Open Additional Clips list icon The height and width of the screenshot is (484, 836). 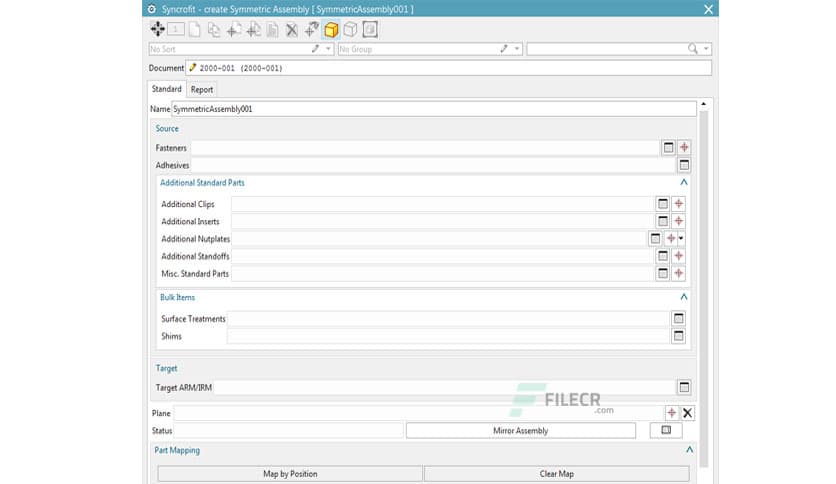(x=663, y=204)
